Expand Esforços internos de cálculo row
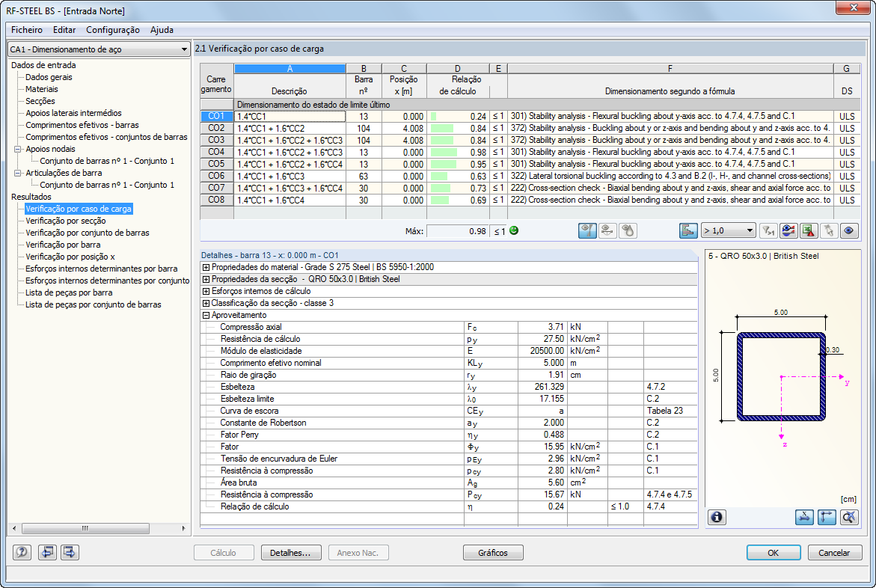This screenshot has width=876, height=588. 206,291
